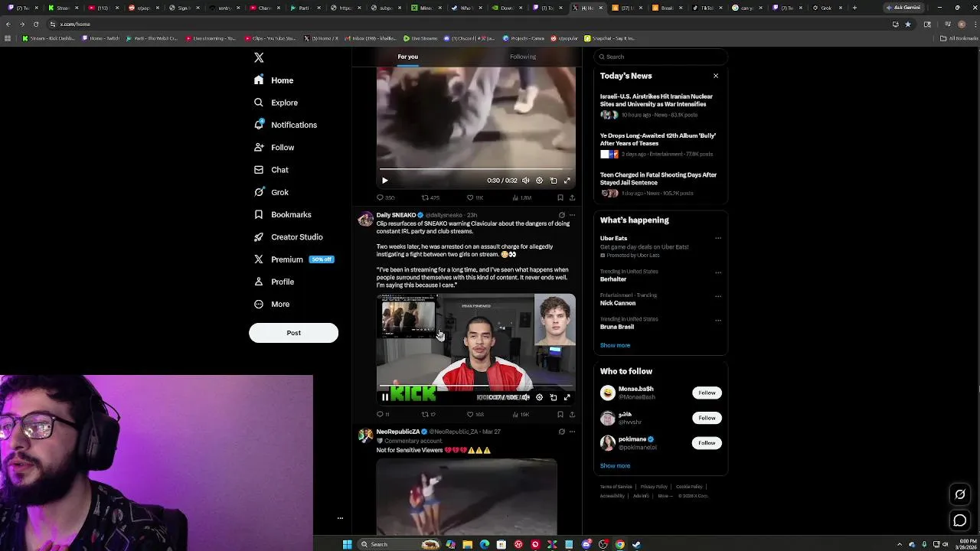Like the post with 11K likes
The width and height of the screenshot is (980, 551).
point(475,197)
